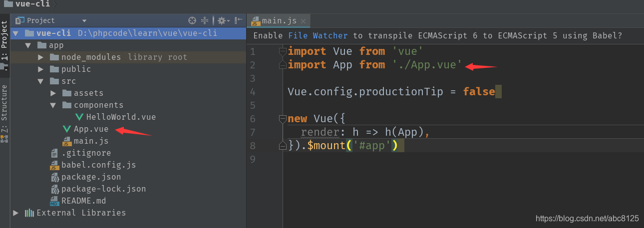Image resolution: width=644 pixels, height=228 pixels.
Task: Toggle the fold marker on line 2
Action: coord(283,65)
